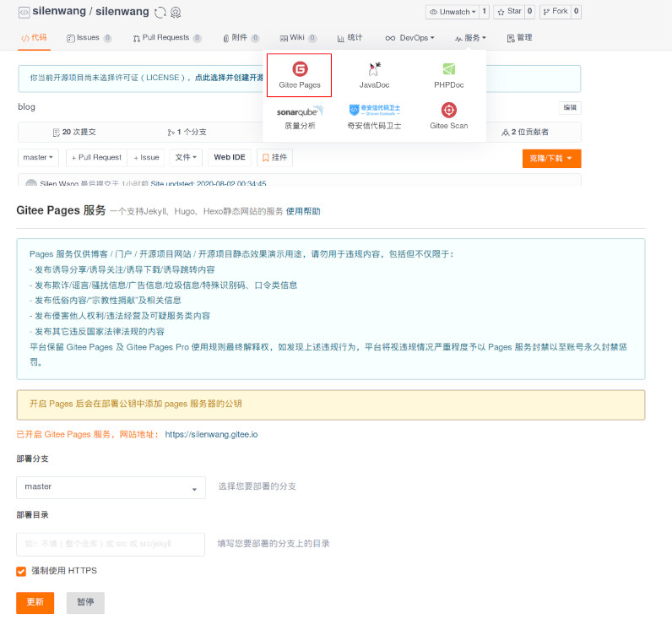The image size is (672, 619).
Task: Open the 管理 tab
Action: tap(519, 38)
